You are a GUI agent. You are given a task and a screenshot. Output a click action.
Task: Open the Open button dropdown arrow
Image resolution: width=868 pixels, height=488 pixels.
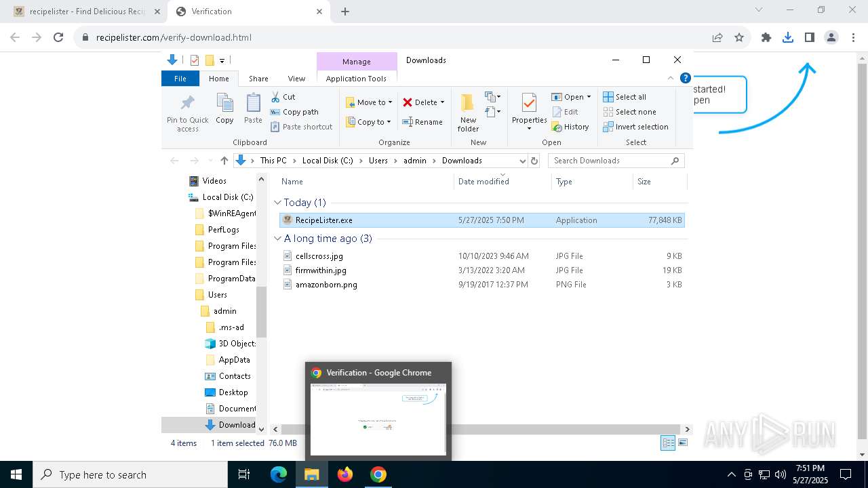(589, 97)
